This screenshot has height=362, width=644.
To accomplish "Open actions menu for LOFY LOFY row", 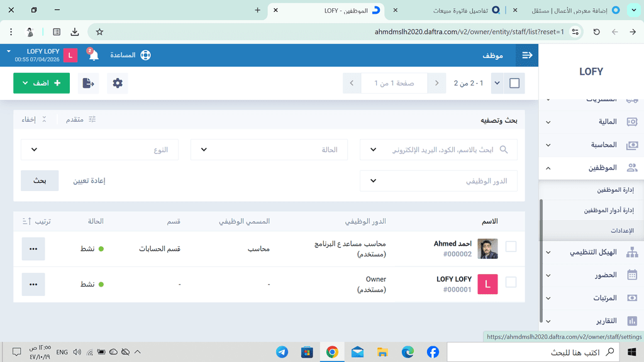I will [x=33, y=284].
